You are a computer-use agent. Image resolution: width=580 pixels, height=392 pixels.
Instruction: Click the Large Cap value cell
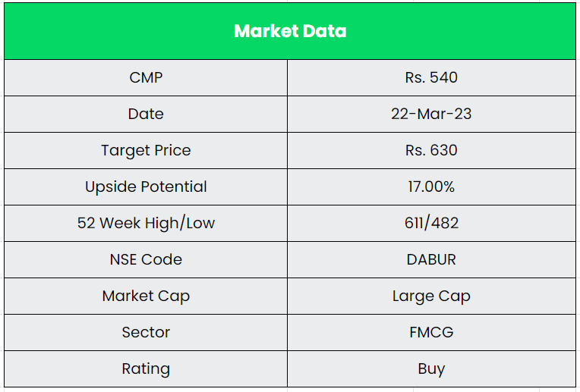(x=431, y=296)
